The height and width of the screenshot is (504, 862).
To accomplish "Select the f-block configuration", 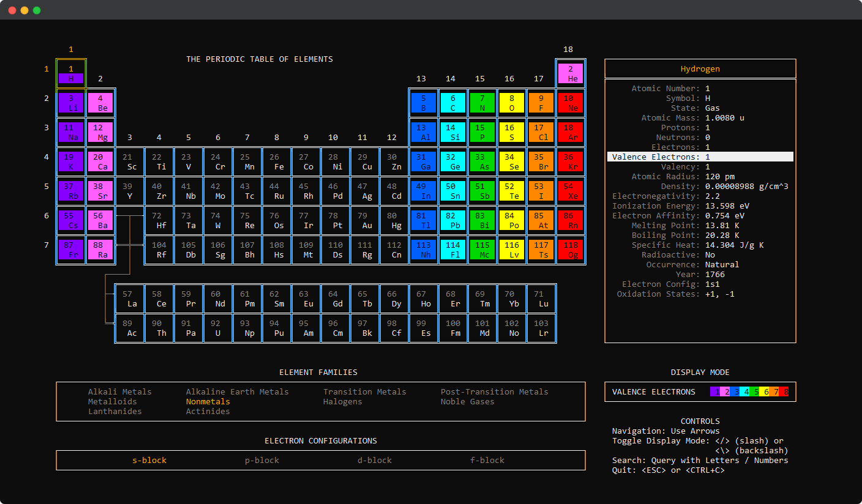I will [487, 461].
